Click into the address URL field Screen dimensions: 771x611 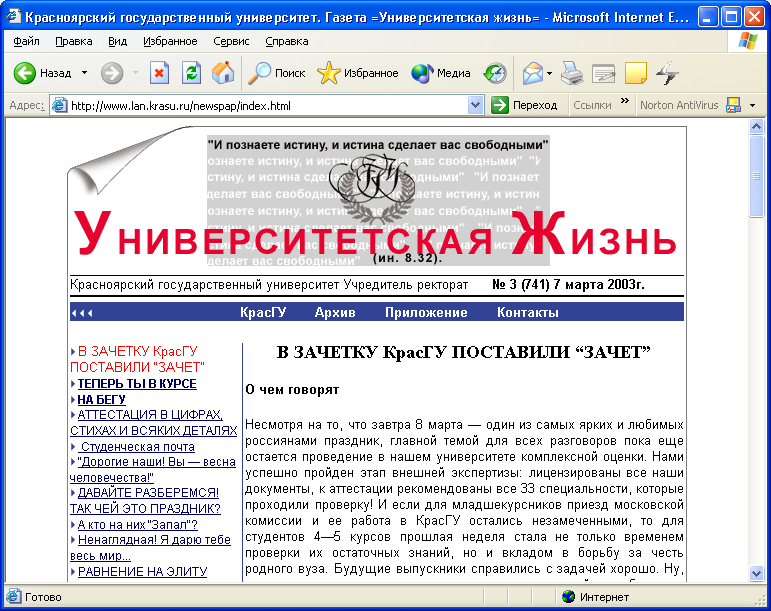coord(268,106)
